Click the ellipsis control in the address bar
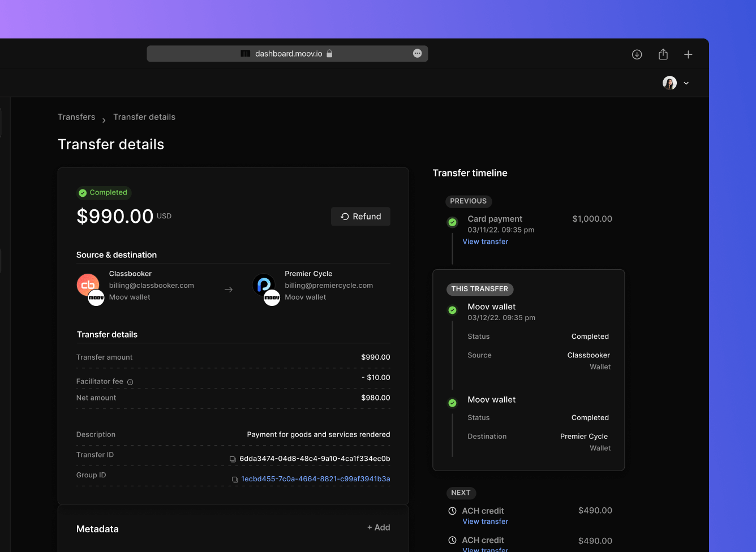Image resolution: width=756 pixels, height=552 pixels. point(417,53)
